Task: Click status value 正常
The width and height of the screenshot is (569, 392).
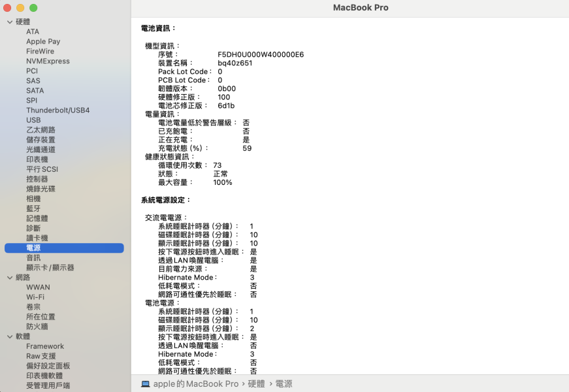Action: (220, 174)
